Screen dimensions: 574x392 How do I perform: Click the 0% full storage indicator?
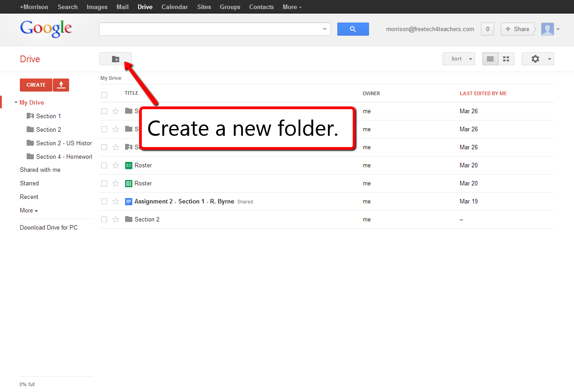(27, 384)
